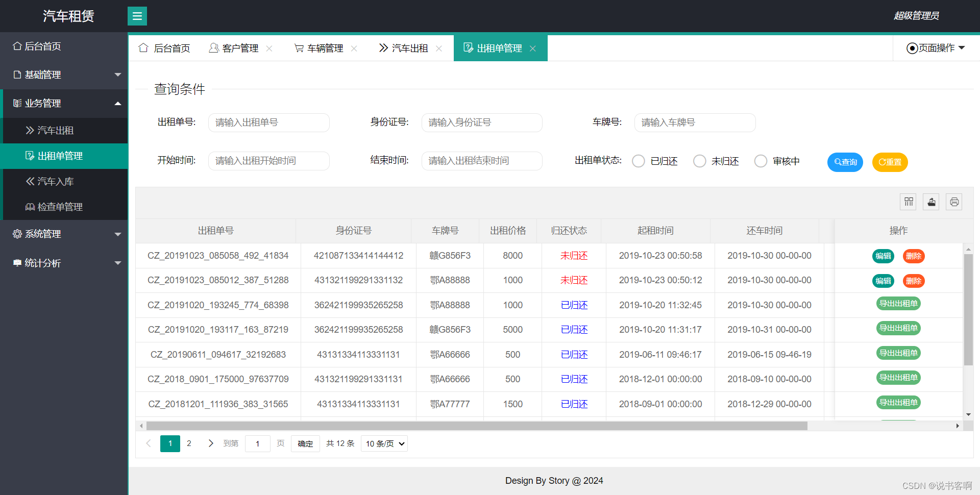The width and height of the screenshot is (980, 495).
Task: Click 编辑 for order ending 492_41834
Action: click(883, 256)
